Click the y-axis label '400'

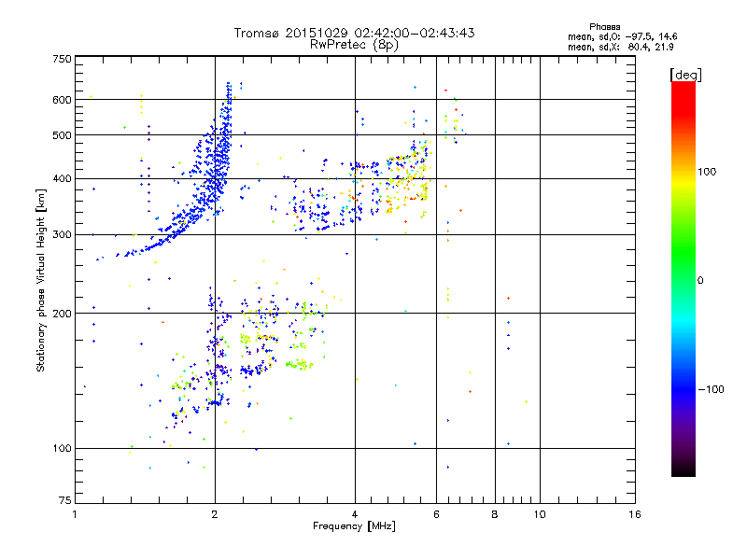click(x=62, y=178)
